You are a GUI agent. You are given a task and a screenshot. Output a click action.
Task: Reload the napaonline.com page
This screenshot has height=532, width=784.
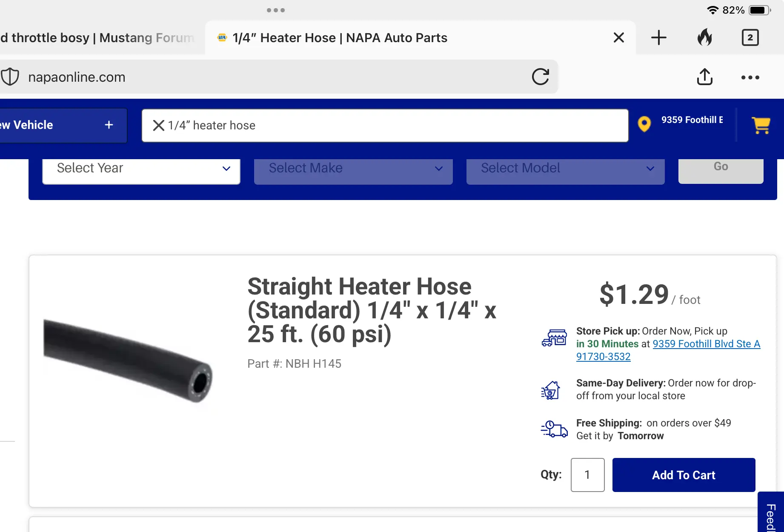(541, 77)
